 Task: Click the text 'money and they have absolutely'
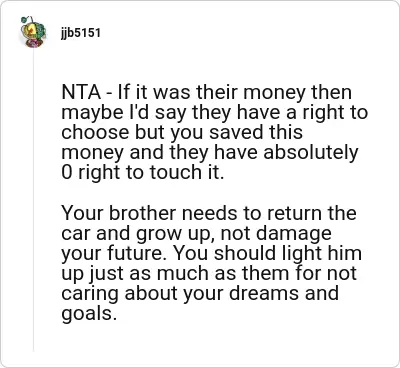click(x=210, y=153)
